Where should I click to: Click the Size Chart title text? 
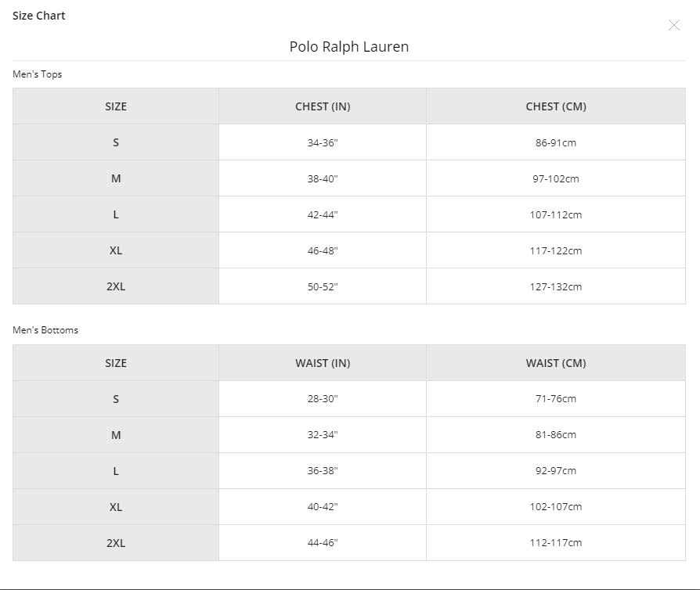pyautogui.click(x=39, y=16)
